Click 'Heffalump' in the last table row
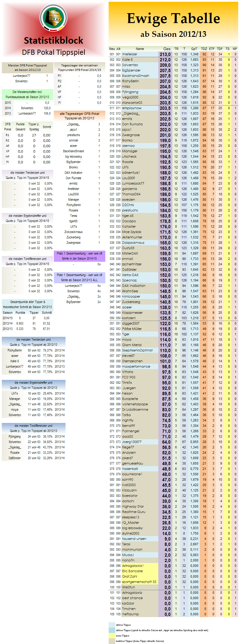The height and width of the screenshot is (644, 240). coord(130,614)
